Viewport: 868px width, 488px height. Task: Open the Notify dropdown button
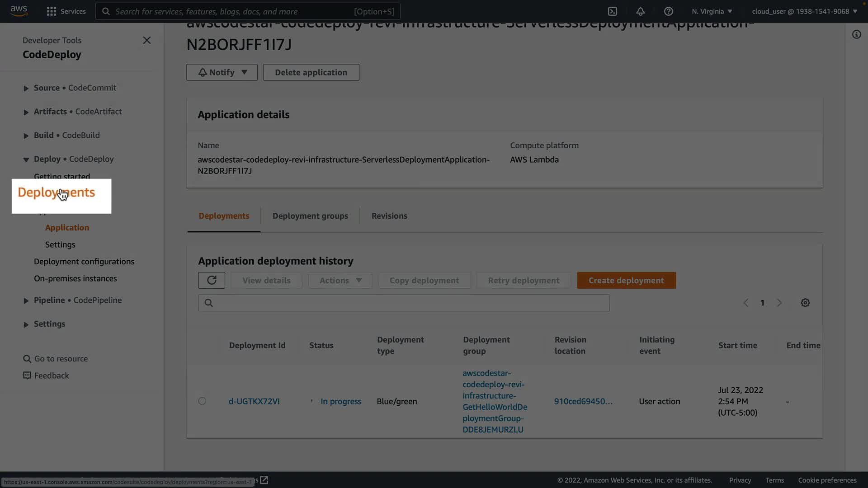(x=222, y=72)
